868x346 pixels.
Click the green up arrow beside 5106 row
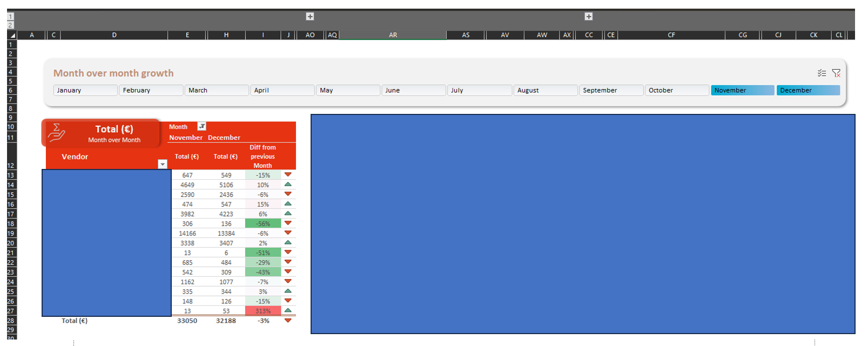coord(288,184)
